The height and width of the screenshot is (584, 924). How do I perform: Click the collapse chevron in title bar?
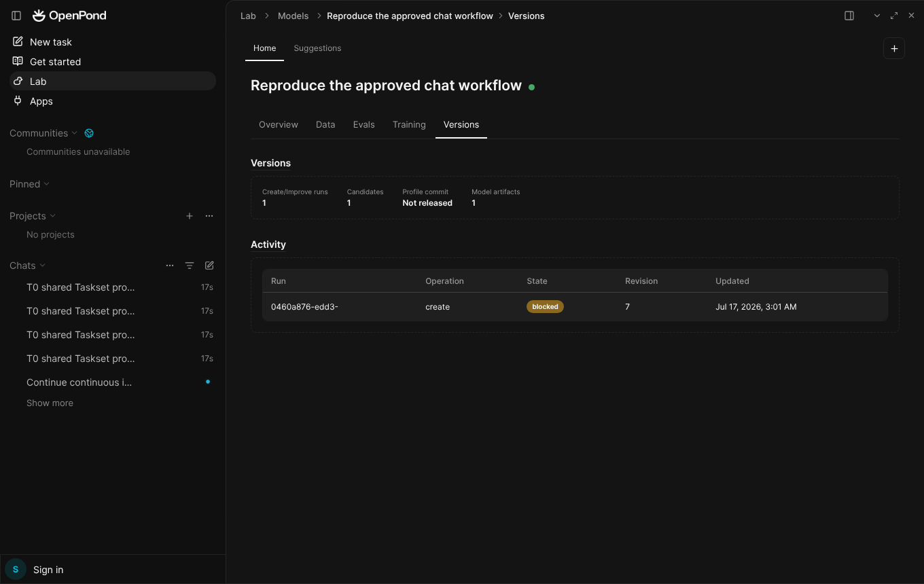point(877,16)
